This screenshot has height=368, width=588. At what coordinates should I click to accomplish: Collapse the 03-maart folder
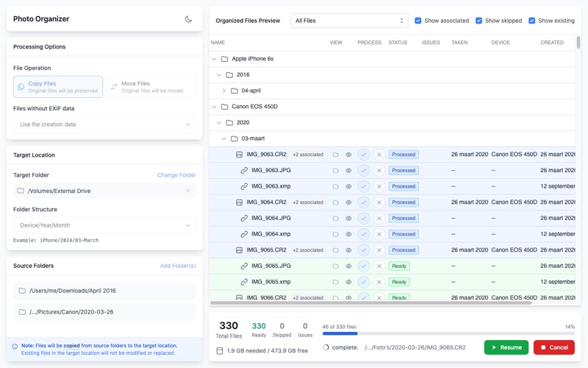[x=224, y=138]
